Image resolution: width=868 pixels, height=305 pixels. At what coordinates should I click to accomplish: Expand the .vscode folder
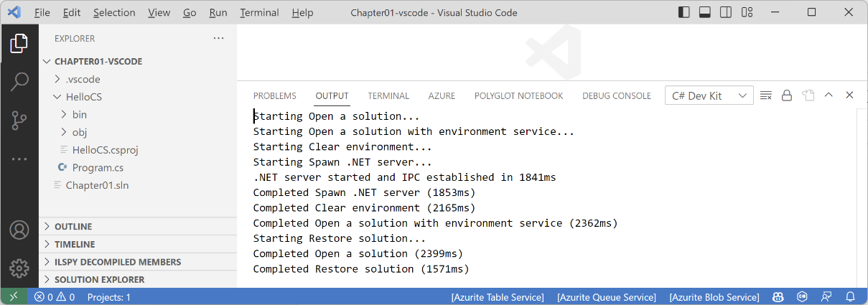138,79
